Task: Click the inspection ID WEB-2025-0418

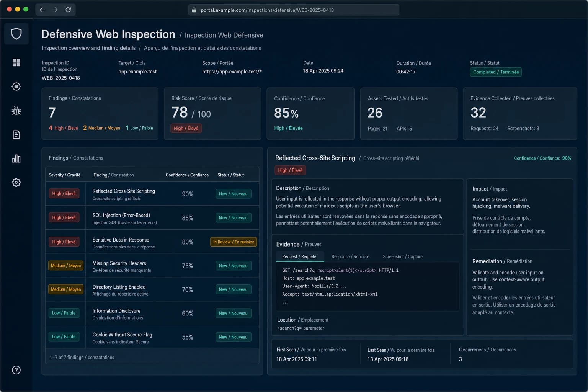Action: pos(61,78)
